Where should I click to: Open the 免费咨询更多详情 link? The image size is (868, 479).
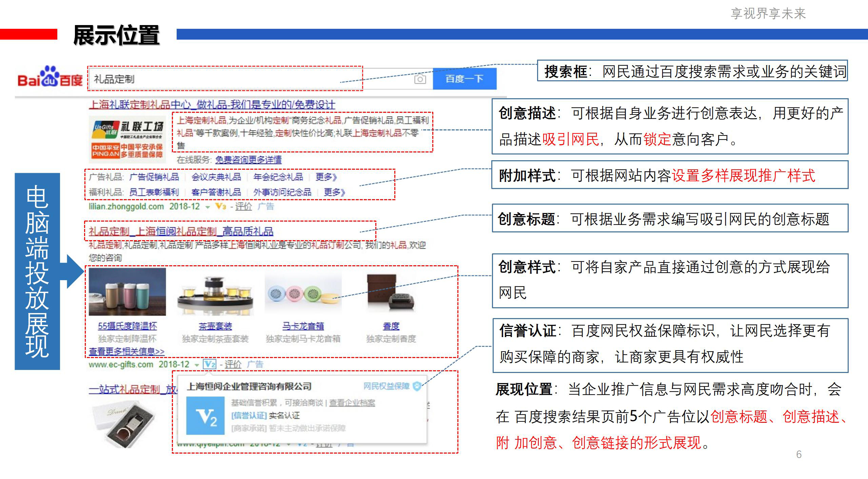pos(248,160)
